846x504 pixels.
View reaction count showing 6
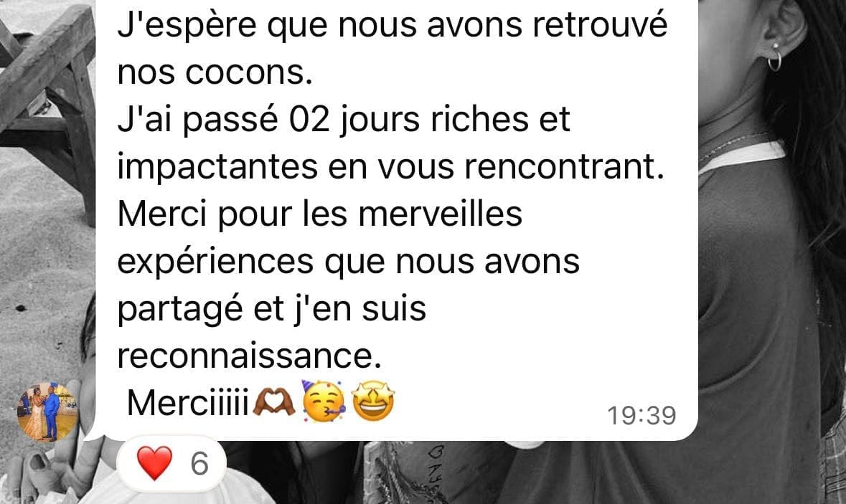tap(199, 464)
